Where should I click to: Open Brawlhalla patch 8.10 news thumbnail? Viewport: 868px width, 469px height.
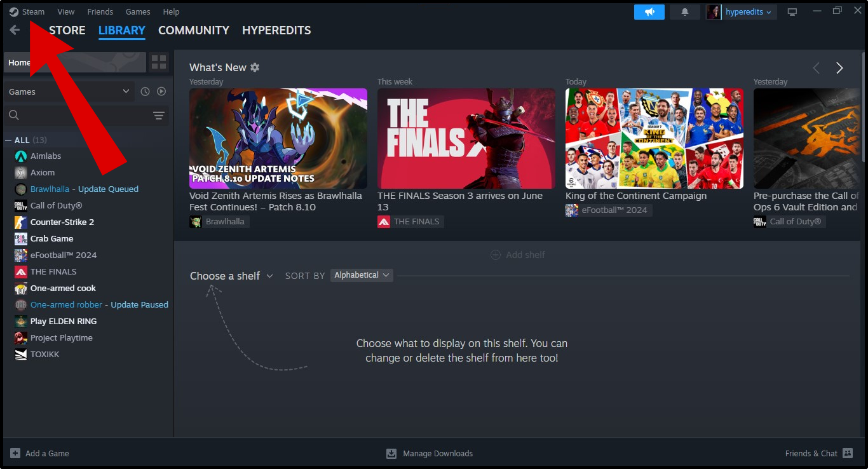(x=278, y=139)
